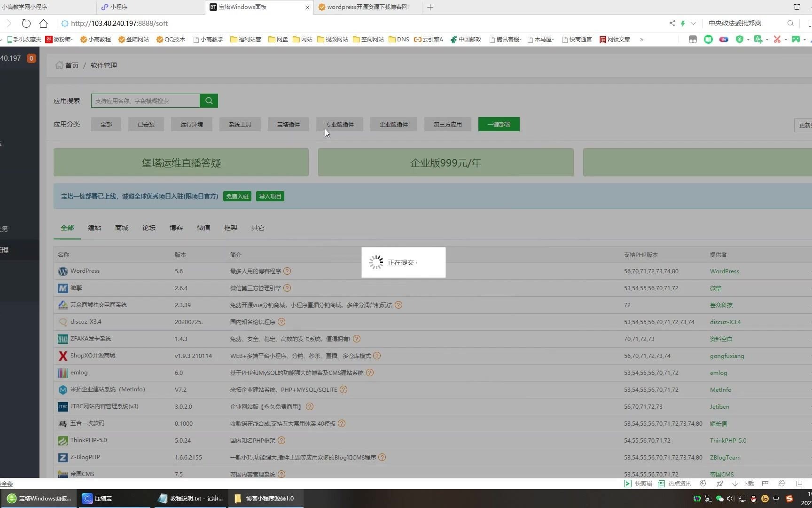Open the ZBlogTeam provider link
This screenshot has height=508, width=812.
coord(725,457)
